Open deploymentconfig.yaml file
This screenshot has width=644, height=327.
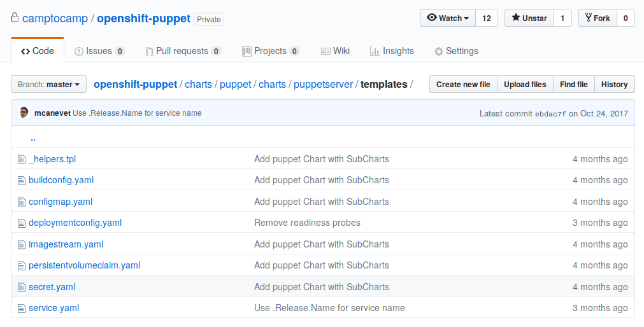(x=75, y=223)
